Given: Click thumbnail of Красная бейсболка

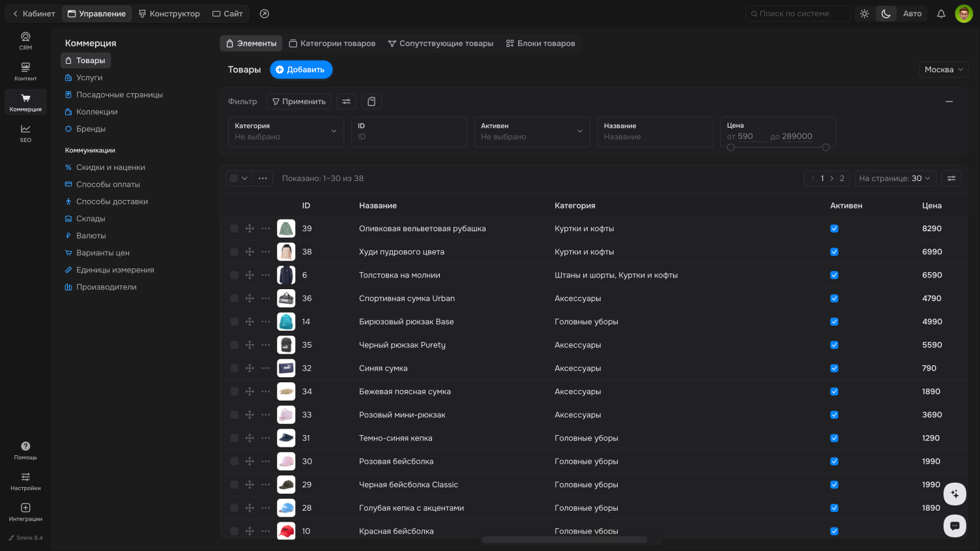Looking at the screenshot, I should pyautogui.click(x=286, y=531).
